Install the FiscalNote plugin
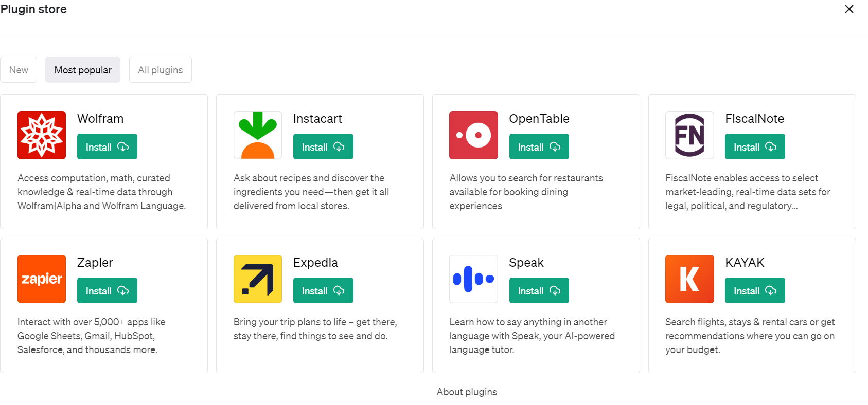The width and height of the screenshot is (868, 405). 755,147
